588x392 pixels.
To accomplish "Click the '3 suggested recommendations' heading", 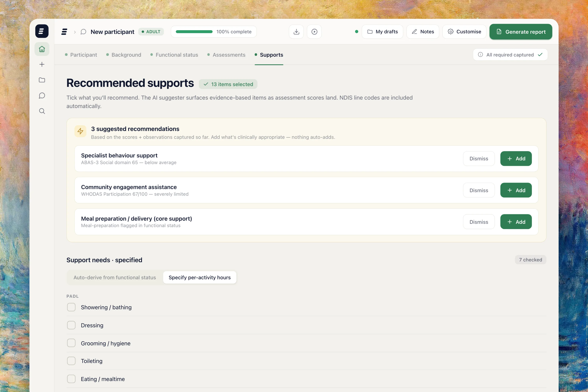I will click(135, 129).
